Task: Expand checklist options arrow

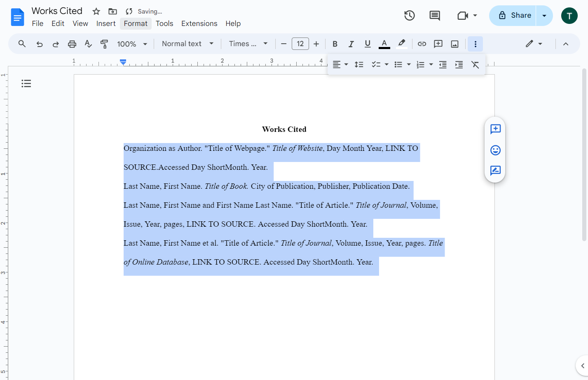Action: (387, 65)
